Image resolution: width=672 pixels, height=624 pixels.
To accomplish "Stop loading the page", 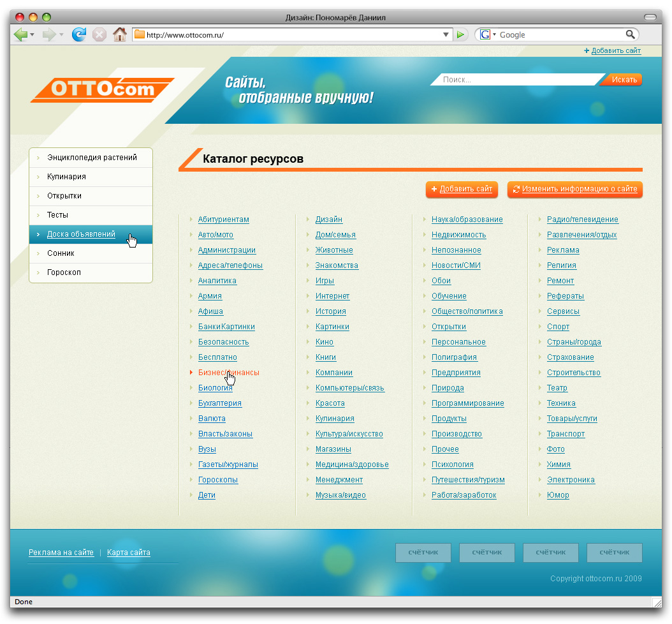I will point(99,34).
